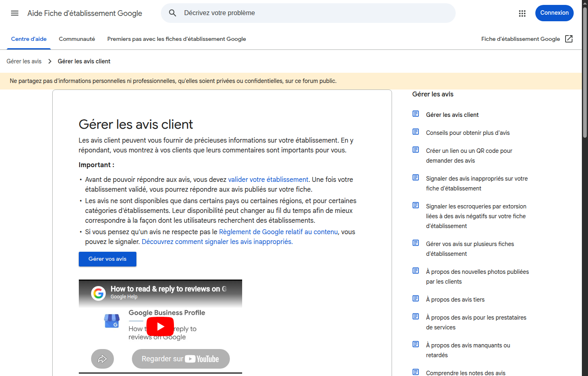Open the video title How to read & reply
Screen dimensions: 588x376
click(168, 289)
